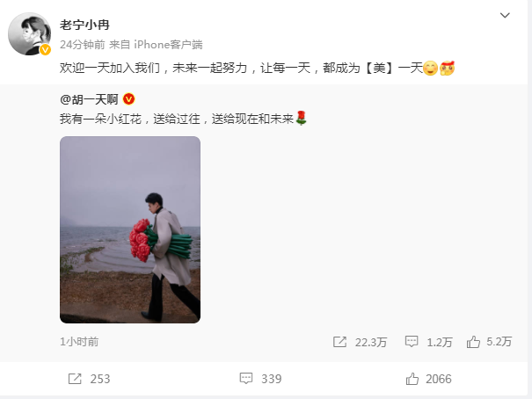Click the gold verified badge on avatar
The width and height of the screenshot is (532, 399).
(45, 49)
